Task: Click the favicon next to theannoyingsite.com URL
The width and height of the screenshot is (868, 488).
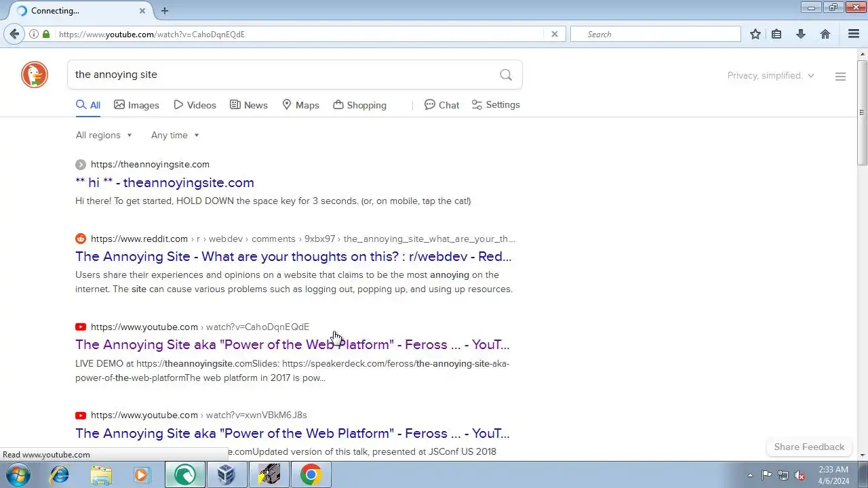Action: click(x=81, y=164)
